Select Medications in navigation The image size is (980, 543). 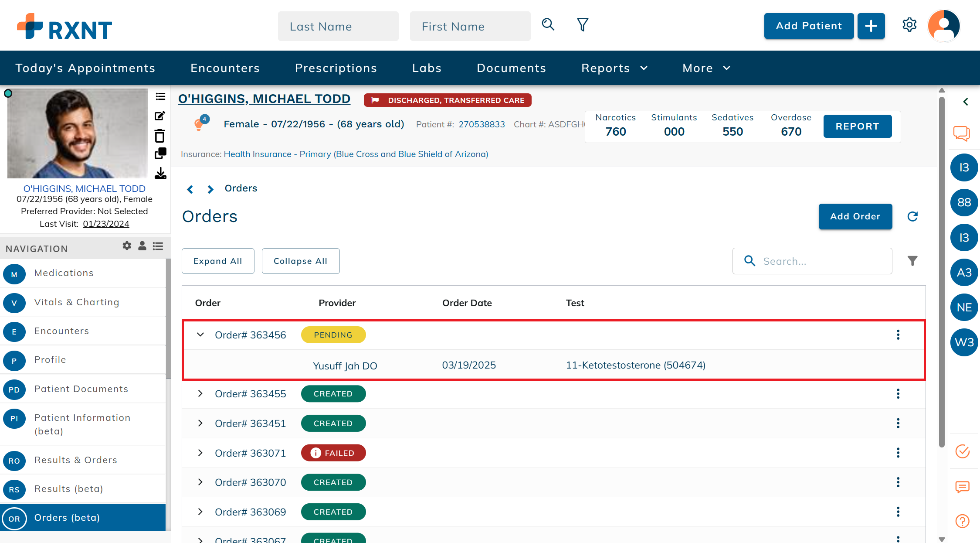pos(83,273)
